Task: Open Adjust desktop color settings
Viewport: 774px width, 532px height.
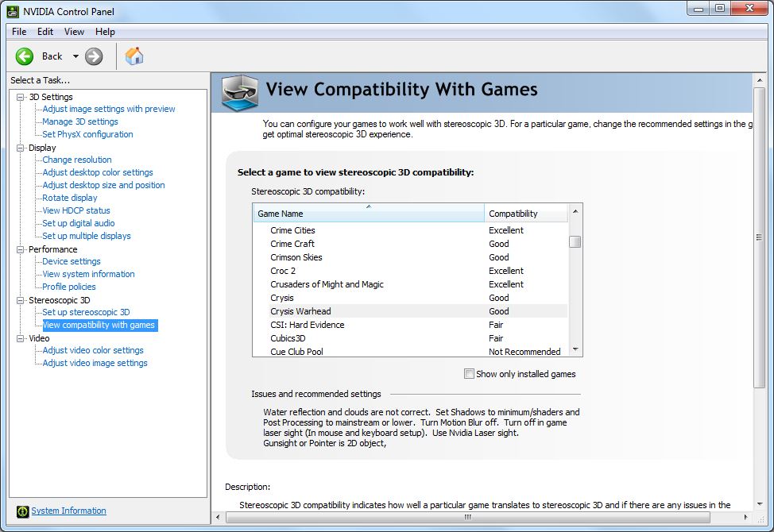Action: pyautogui.click(x=98, y=172)
